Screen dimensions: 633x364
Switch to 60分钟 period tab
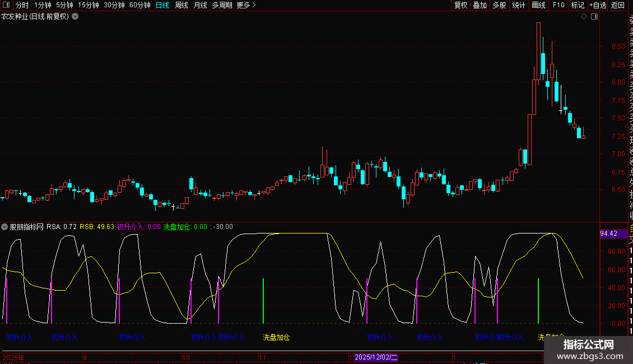click(139, 5)
